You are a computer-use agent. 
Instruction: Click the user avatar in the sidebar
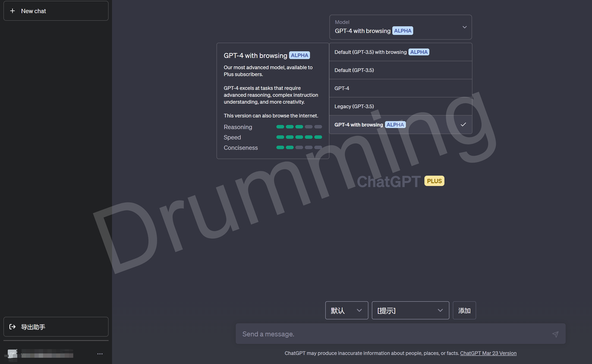coord(12,354)
